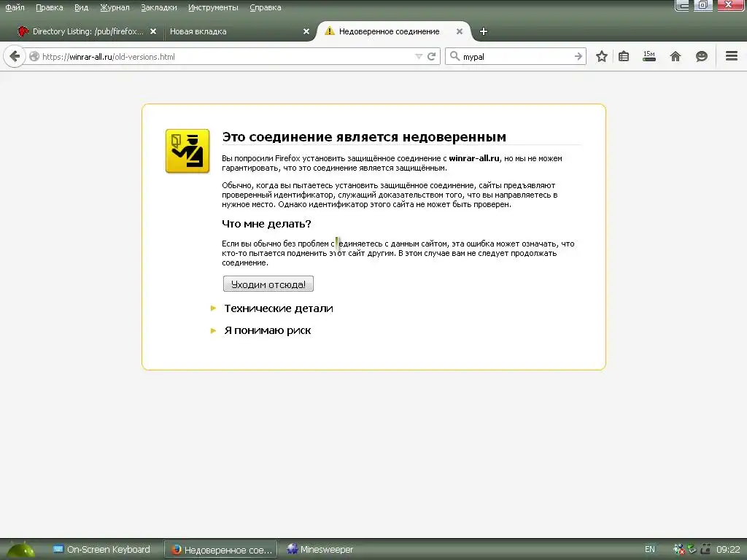Open the Журнал menu
Screen dimensions: 747x560
click(x=115, y=7)
